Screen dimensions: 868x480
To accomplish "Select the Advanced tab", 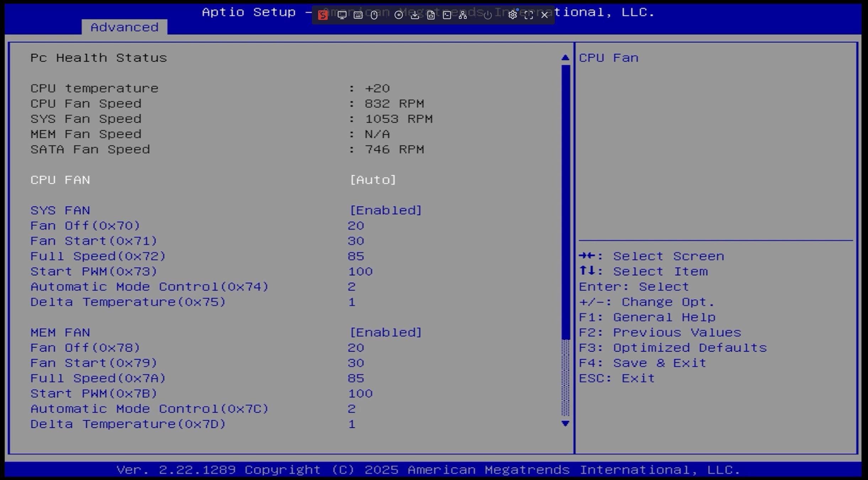I will coord(124,27).
